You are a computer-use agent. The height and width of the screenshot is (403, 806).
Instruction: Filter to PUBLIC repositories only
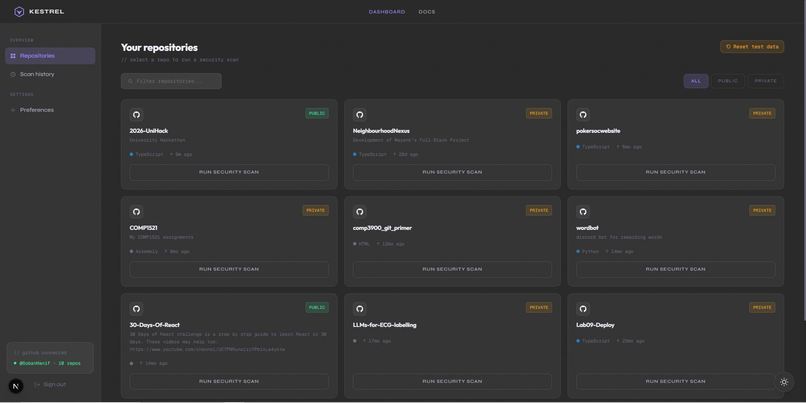[x=728, y=81]
